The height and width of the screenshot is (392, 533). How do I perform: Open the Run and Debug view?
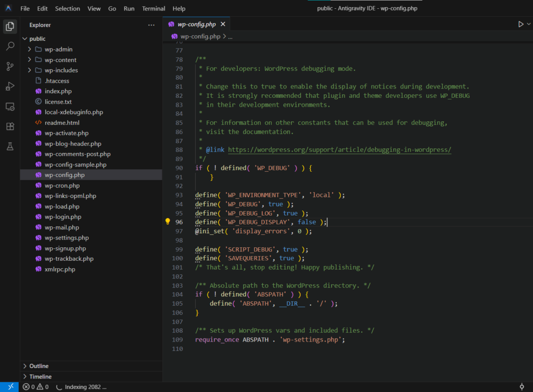[10, 86]
